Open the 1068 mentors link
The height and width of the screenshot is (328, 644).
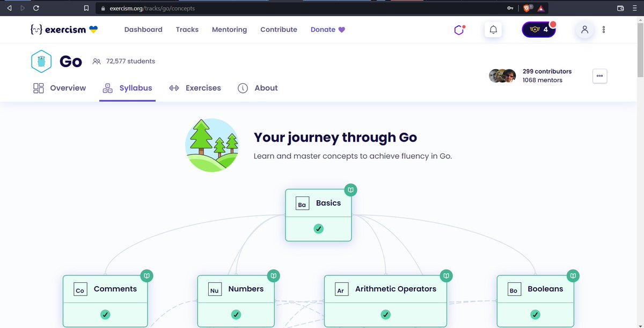click(543, 80)
